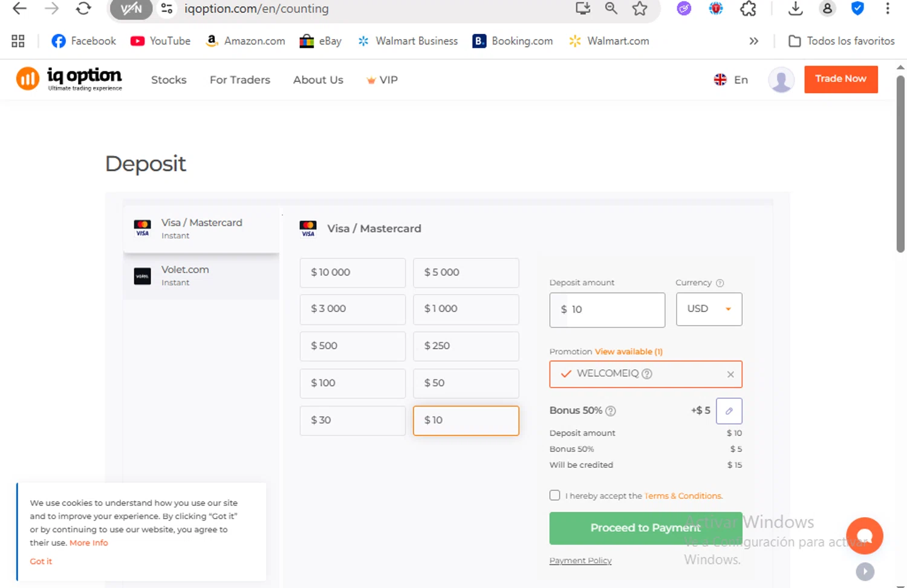The image size is (907, 588).
Task: Expand hidden bookmarks with the double chevron
Action: (753, 41)
